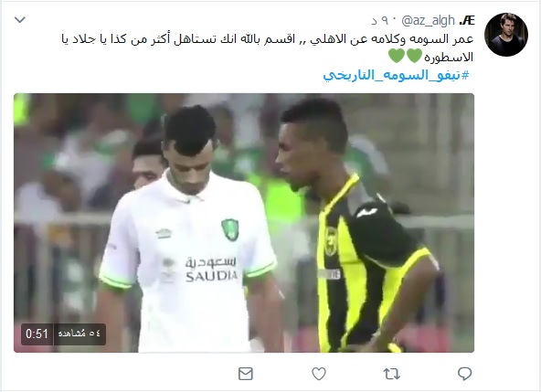
Task: Send tweet via Direct Message envelope icon
Action: 246,374
